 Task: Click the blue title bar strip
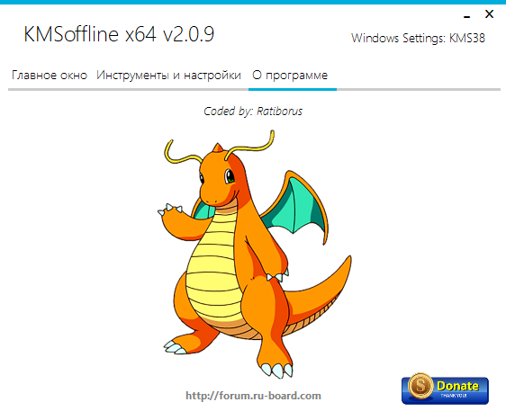(x=253, y=2)
